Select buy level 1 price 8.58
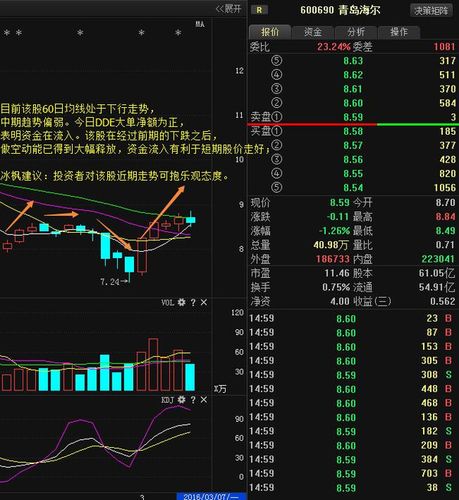The width and height of the screenshot is (459, 500). click(353, 131)
